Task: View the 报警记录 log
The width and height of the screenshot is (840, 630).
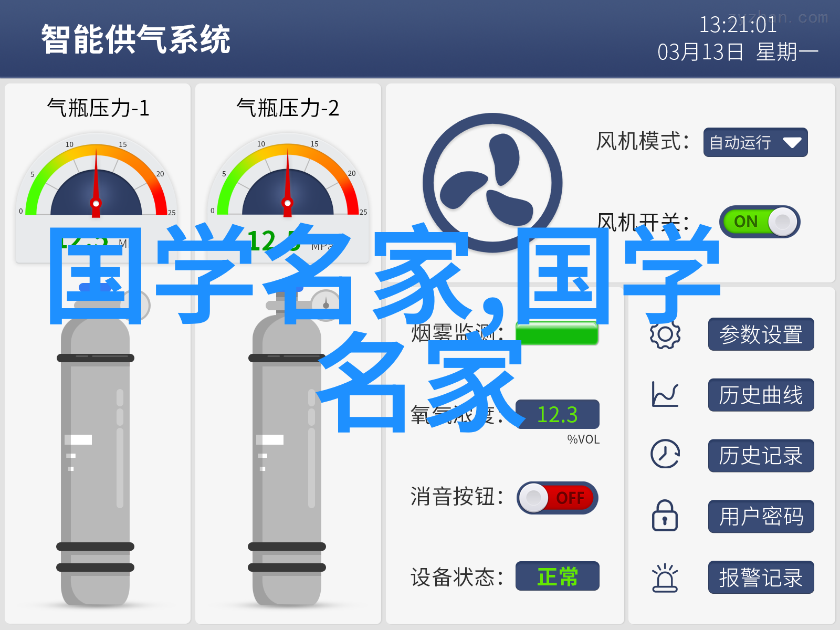Action: point(761,577)
